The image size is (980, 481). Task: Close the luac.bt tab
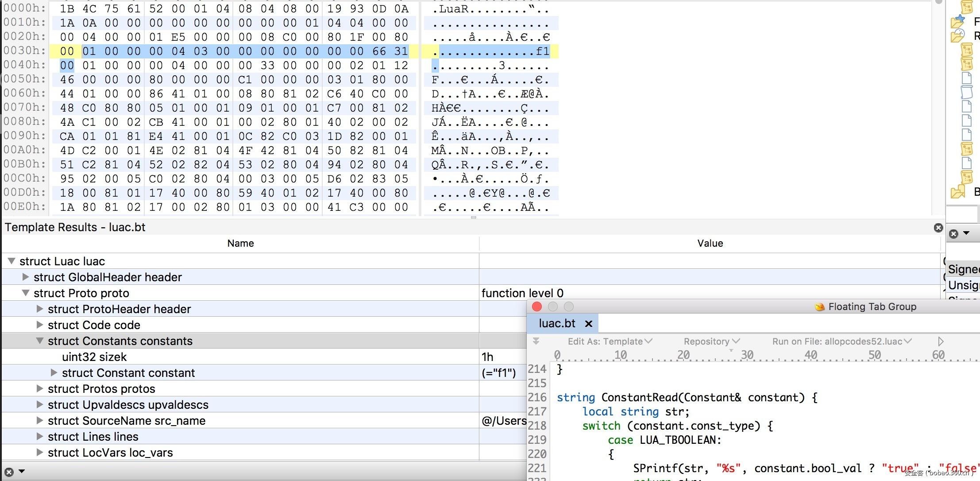pos(589,324)
